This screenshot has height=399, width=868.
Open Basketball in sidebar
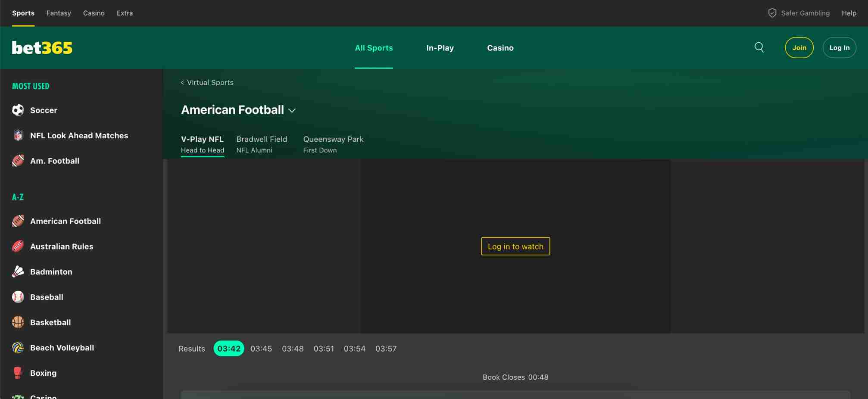(x=50, y=322)
